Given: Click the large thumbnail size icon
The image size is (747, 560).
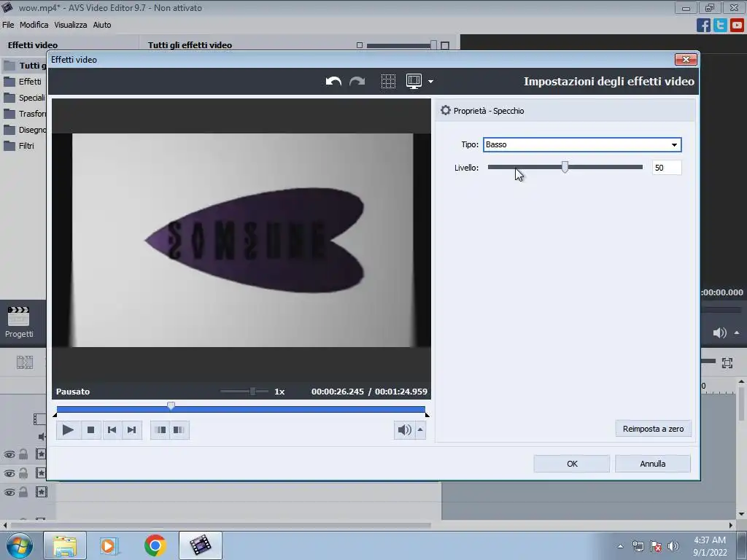Looking at the screenshot, I should 445,45.
